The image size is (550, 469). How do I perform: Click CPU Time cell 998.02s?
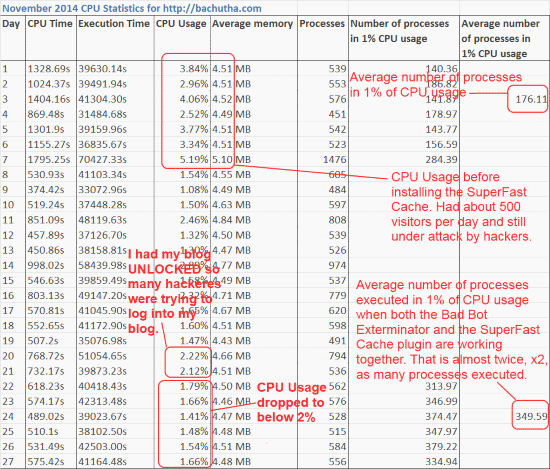[46, 266]
